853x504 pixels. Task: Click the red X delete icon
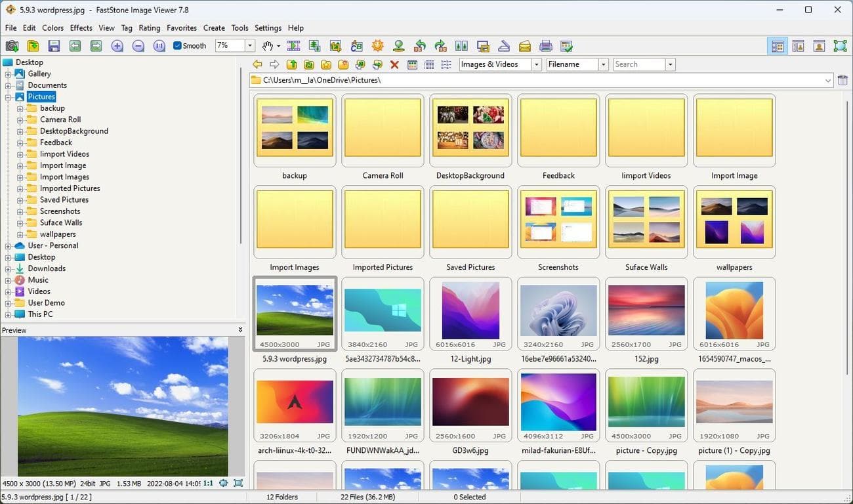tap(394, 64)
